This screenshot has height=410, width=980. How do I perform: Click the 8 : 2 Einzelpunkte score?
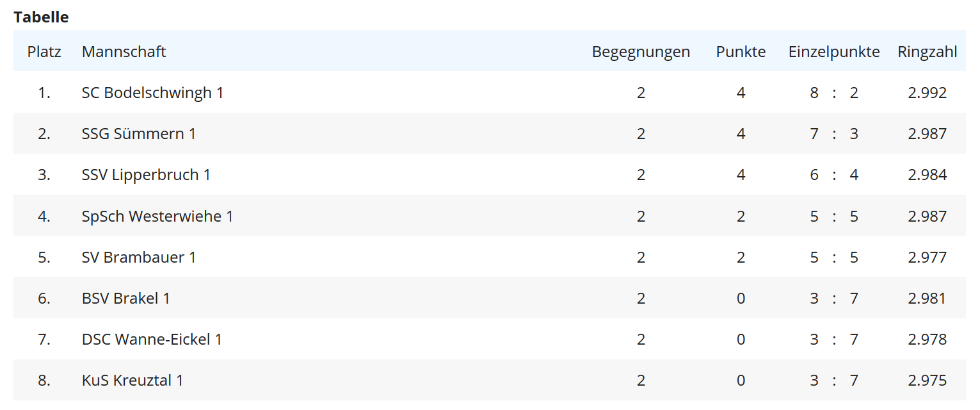coord(834,93)
